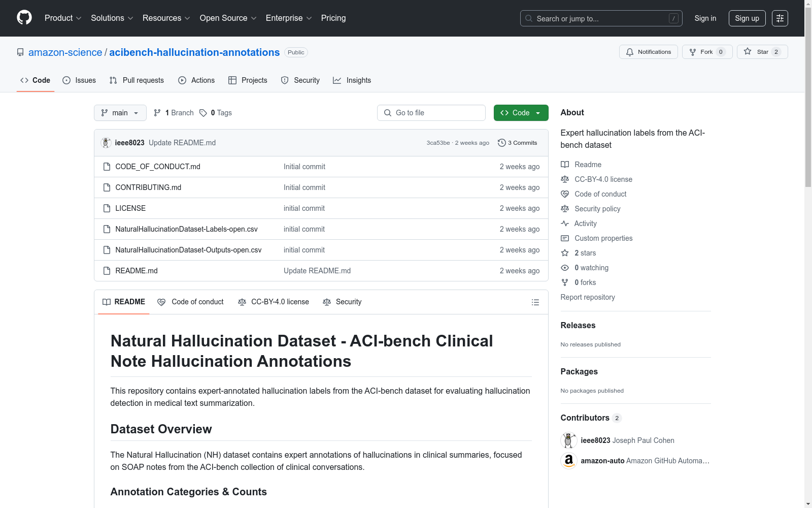The image size is (812, 508).
Task: Open the amazon-science organization link
Action: click(65, 52)
